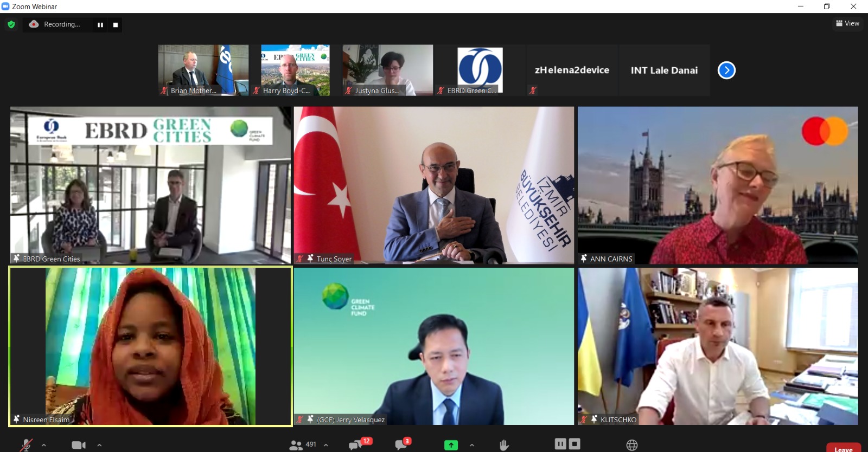Screen dimensions: 868x452
Task: Open the interpretation globe icon
Action: [x=632, y=445]
